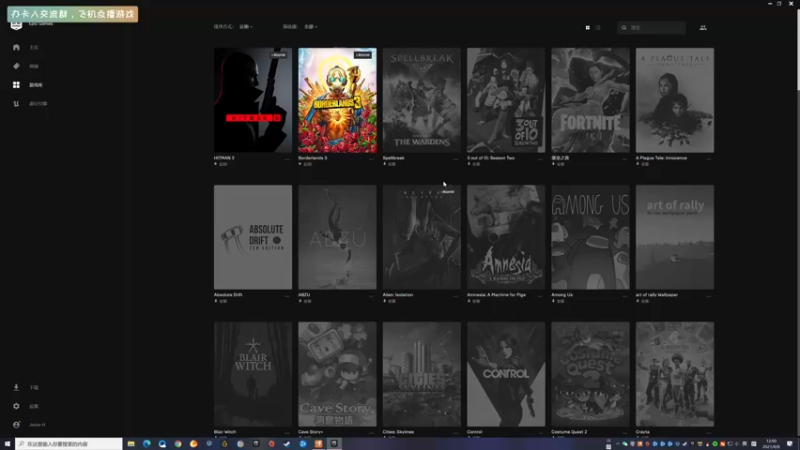
Task: Open options menu for Absolute Drift
Action: coord(287,295)
